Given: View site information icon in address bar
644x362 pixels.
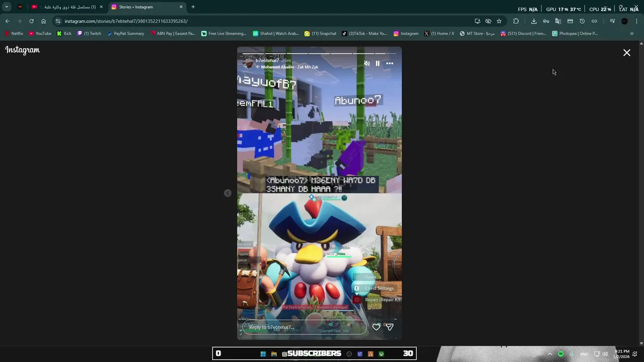Looking at the screenshot, I should [x=58, y=21].
